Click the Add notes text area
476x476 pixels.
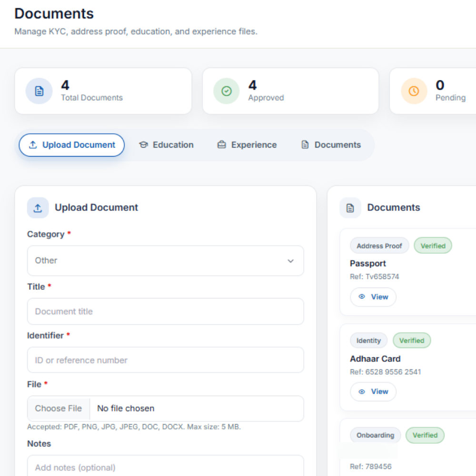pos(165,466)
